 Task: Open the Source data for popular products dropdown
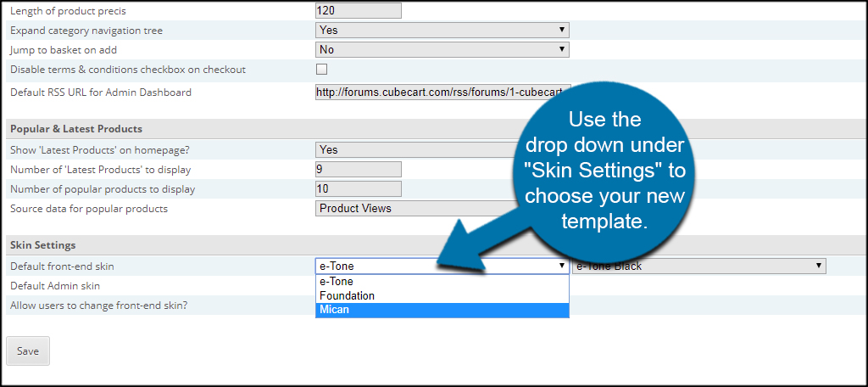(x=415, y=208)
